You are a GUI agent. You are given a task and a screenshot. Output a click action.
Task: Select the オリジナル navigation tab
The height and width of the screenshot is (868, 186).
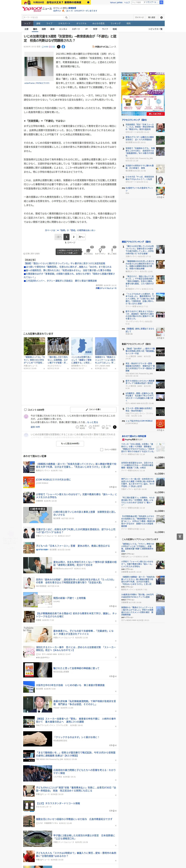(81, 24)
